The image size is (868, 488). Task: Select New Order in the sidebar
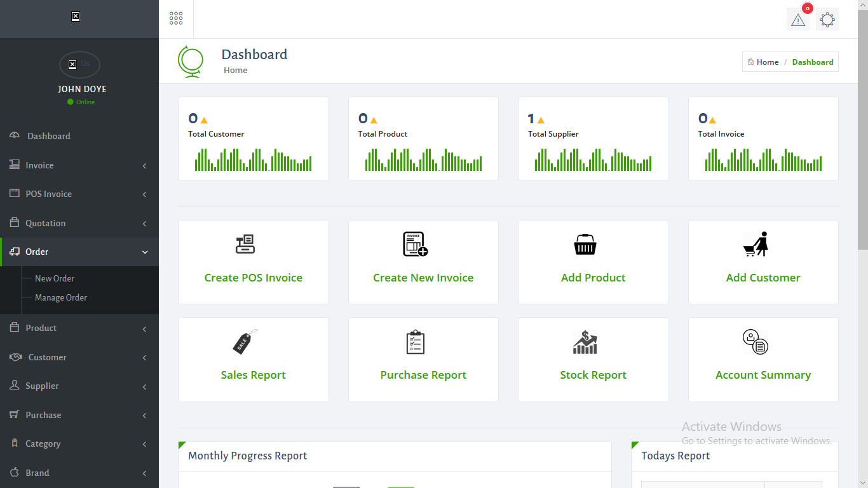tap(55, 278)
